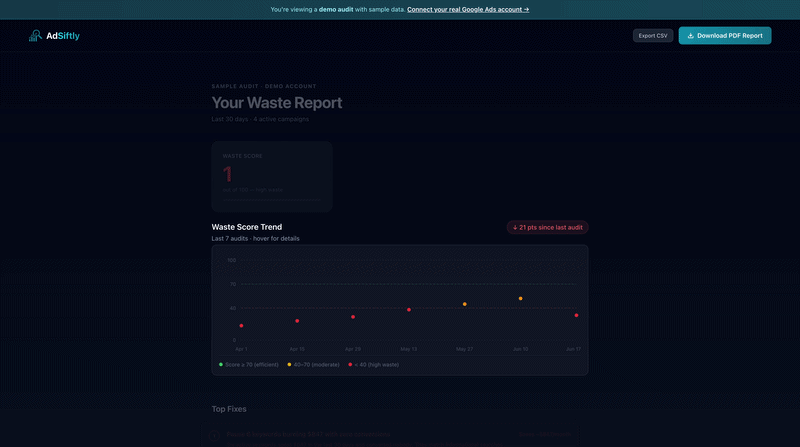
Task: Click the Top Fixes heading
Action: [229, 409]
